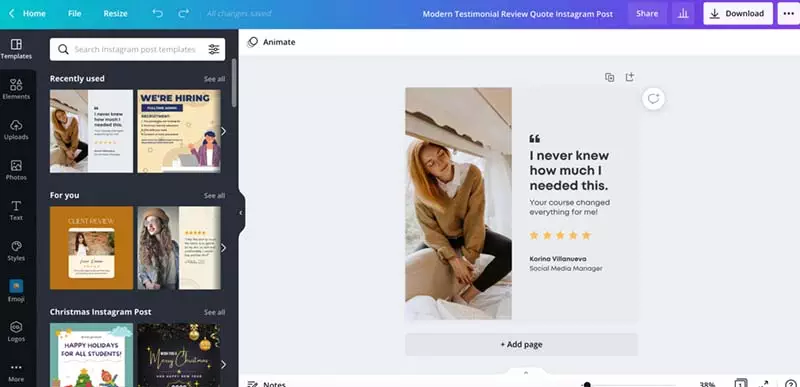The width and height of the screenshot is (800, 387).
Task: Click the + Add page button
Action: coord(521,345)
